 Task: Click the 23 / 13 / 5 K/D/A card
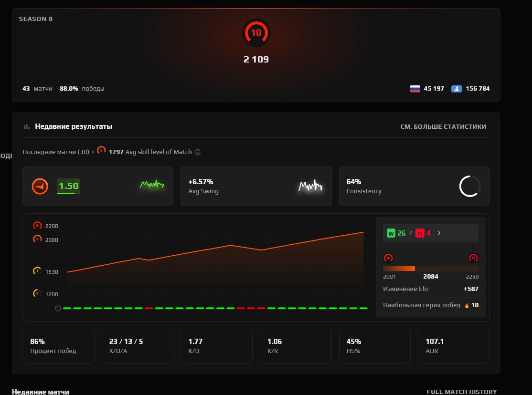coord(138,346)
